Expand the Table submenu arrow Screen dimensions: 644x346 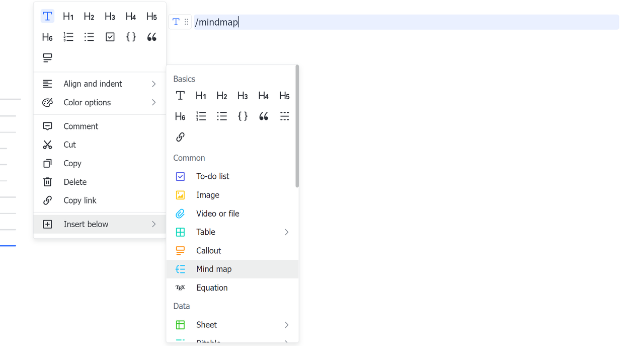286,232
